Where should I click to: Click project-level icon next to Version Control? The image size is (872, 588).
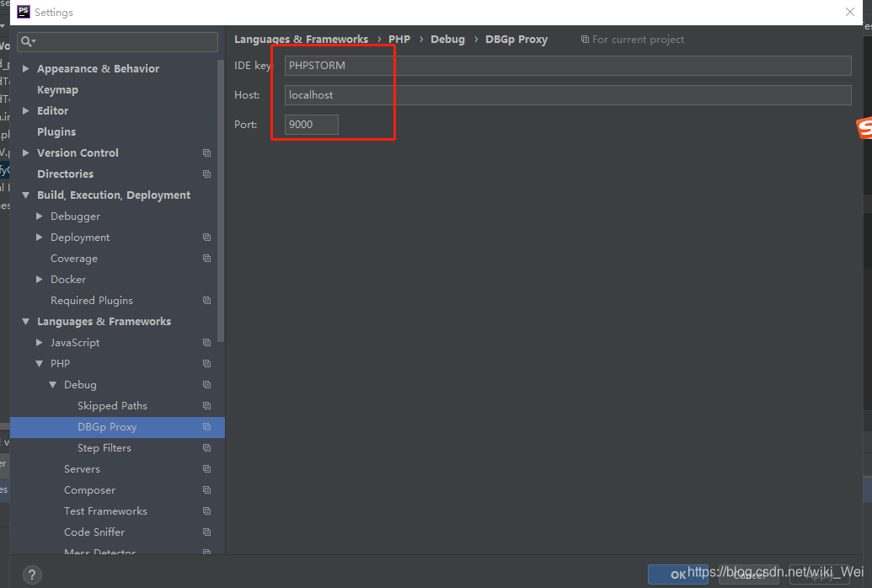click(x=207, y=153)
